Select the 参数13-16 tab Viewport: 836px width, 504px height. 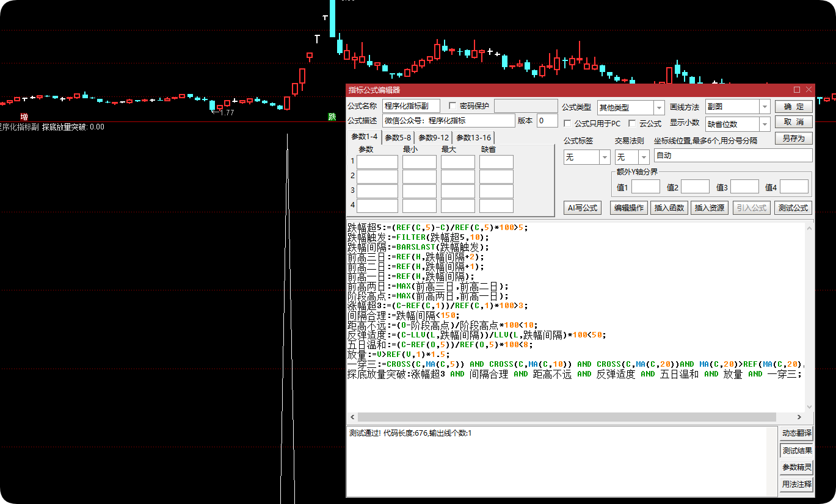pyautogui.click(x=474, y=137)
